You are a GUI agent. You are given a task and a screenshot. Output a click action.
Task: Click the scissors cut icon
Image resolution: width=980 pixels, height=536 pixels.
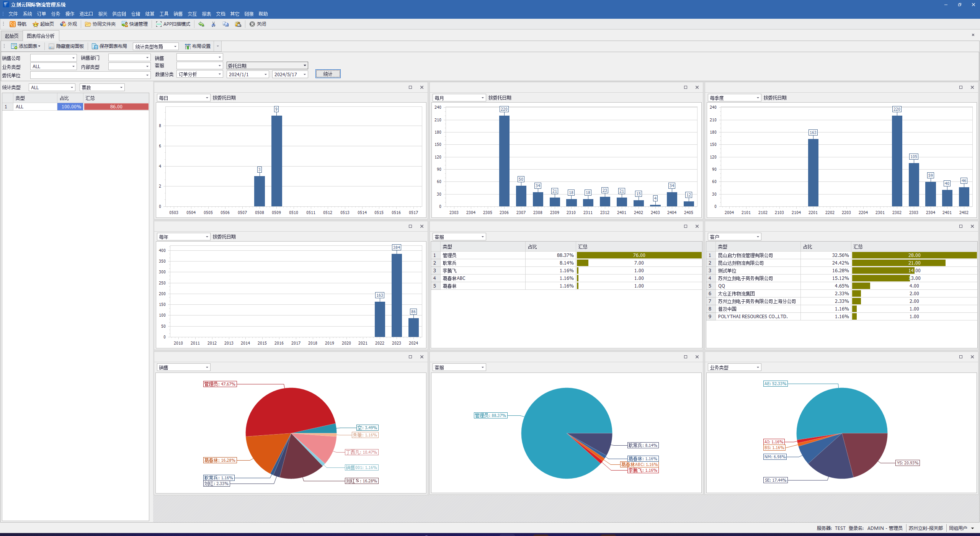pos(214,24)
